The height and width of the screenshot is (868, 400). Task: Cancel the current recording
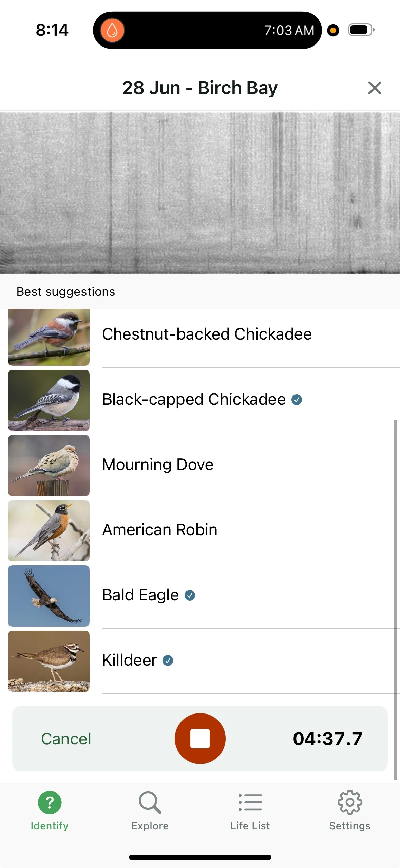point(66,739)
